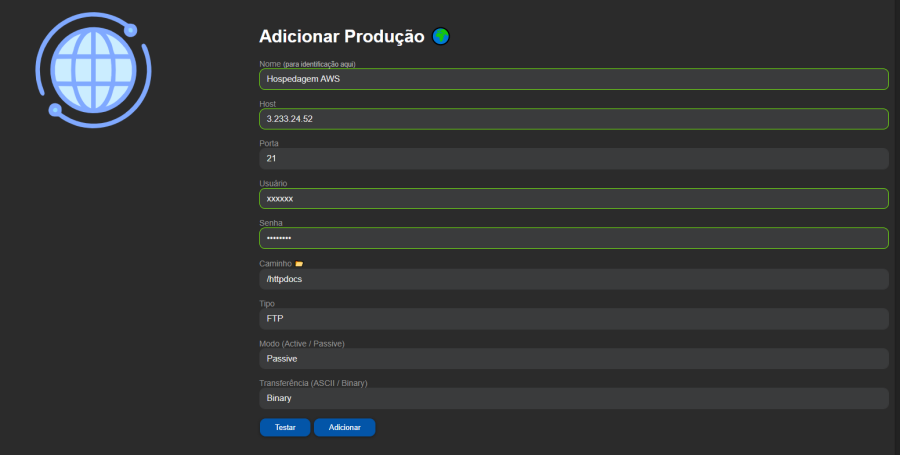Click the large globe network logo
The height and width of the screenshot is (455, 900).
tap(92, 69)
